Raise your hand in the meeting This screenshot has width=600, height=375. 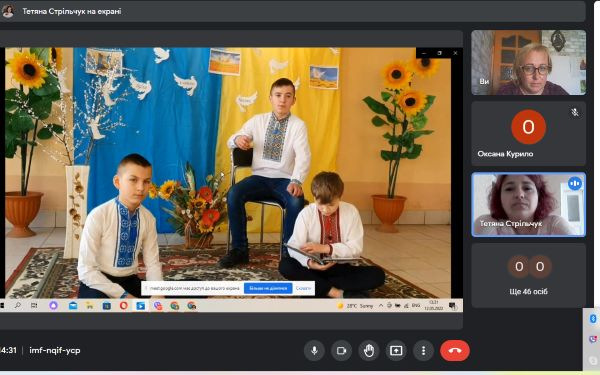(369, 351)
